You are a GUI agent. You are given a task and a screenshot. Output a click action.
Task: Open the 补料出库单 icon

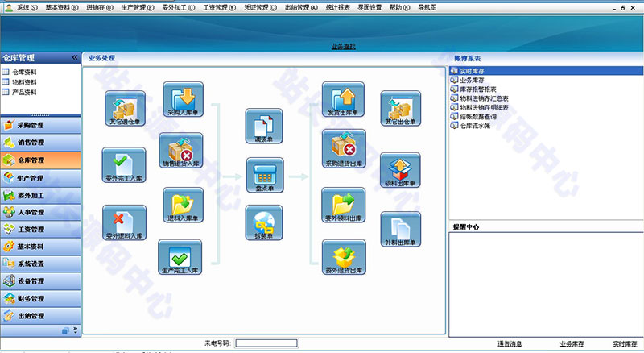coord(400,229)
